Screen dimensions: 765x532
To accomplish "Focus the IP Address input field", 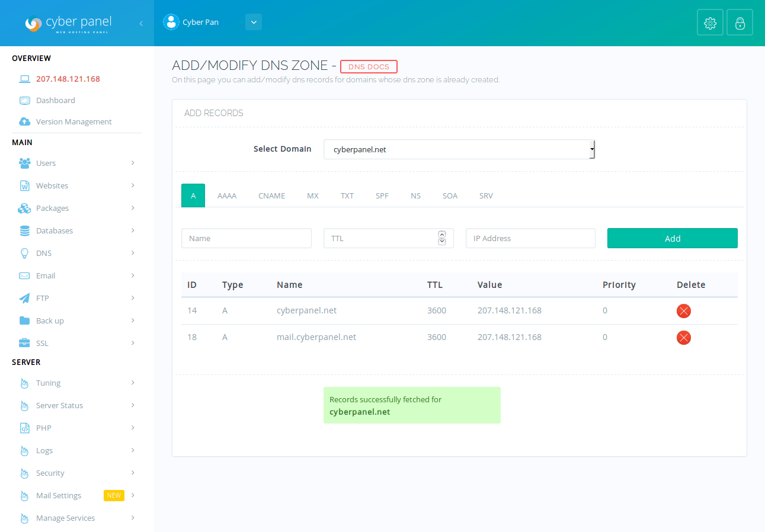I will [530, 238].
